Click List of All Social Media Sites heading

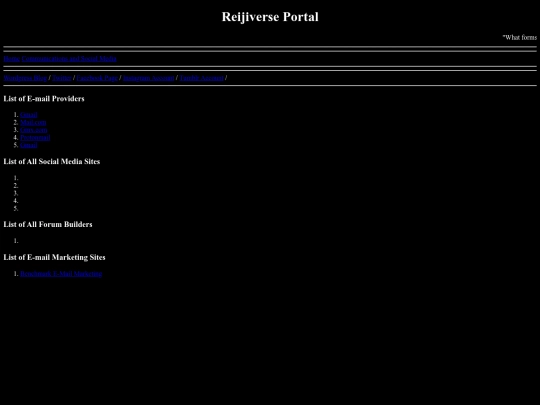52,162
